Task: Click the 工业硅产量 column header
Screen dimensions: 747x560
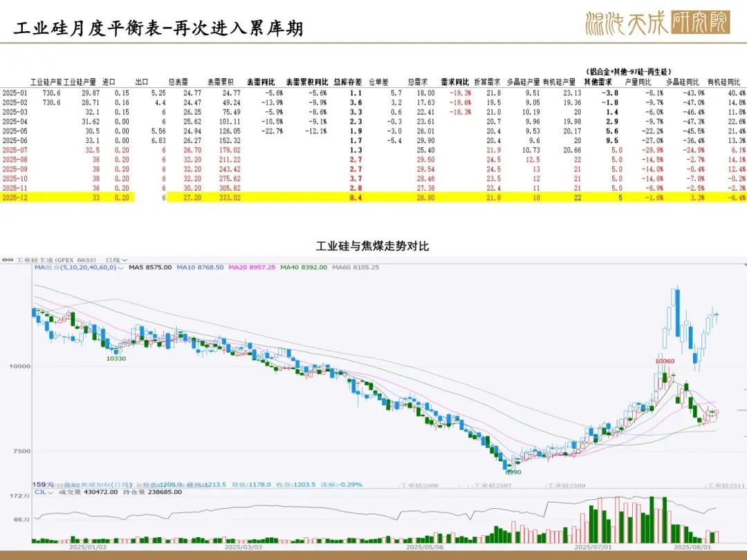Action: click(80, 82)
